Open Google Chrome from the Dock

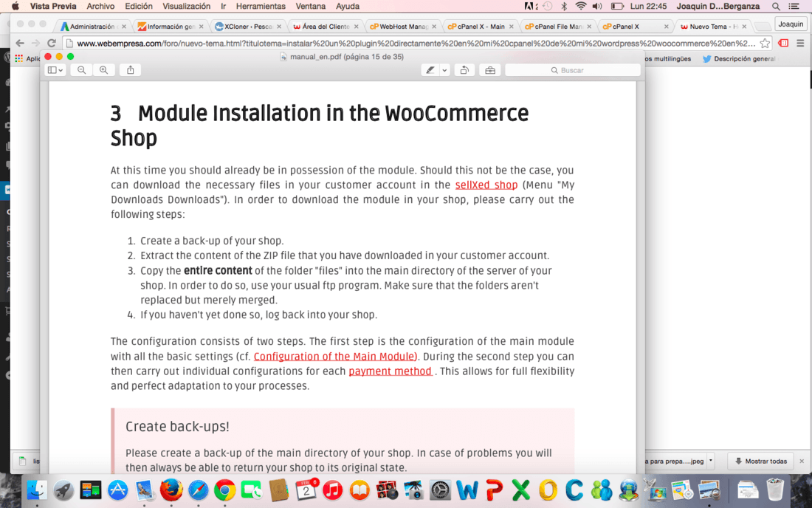224,490
